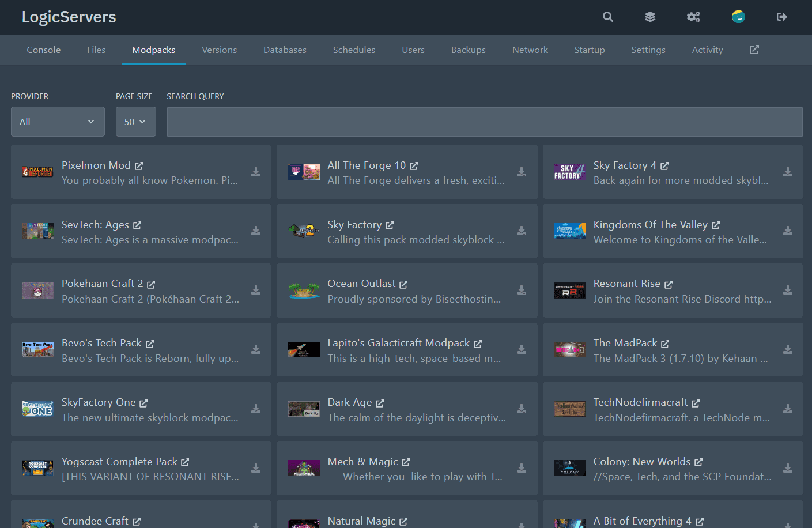812x528 pixels.
Task: Click the Yogscast Complete Pack title
Action: point(119,462)
